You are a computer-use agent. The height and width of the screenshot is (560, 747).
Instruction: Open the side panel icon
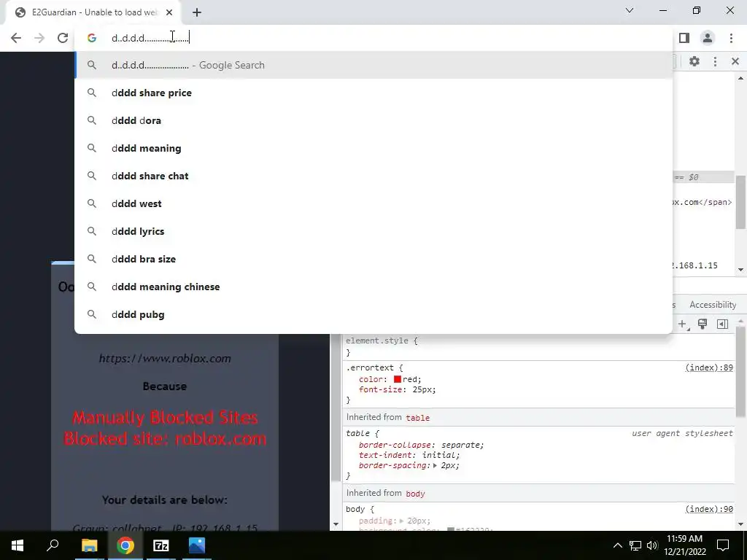tap(684, 38)
